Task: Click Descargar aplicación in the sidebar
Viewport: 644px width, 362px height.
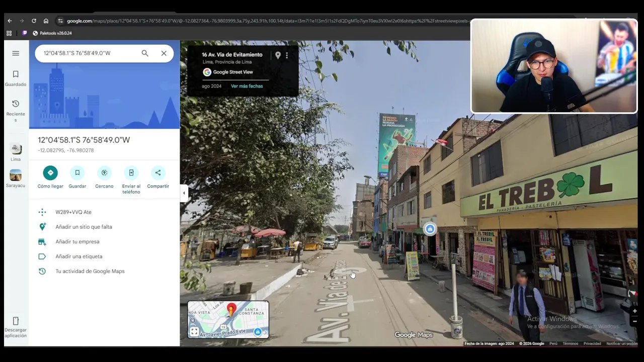Action: (x=16, y=327)
